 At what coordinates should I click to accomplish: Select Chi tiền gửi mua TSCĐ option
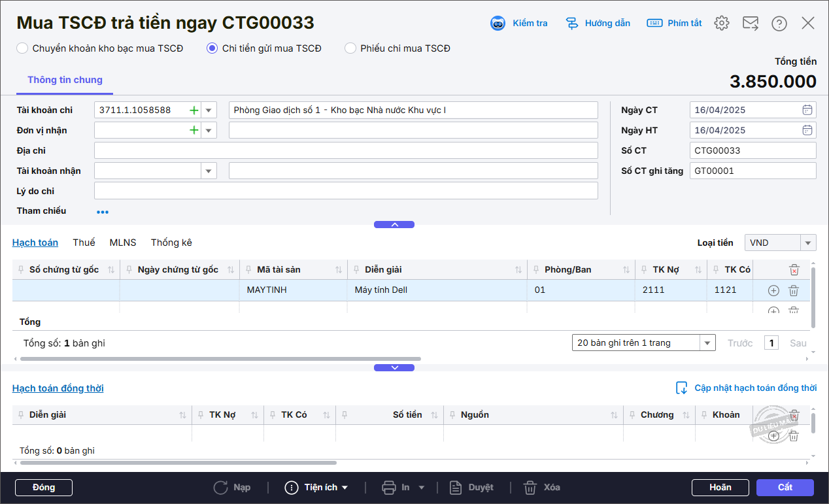(x=212, y=48)
